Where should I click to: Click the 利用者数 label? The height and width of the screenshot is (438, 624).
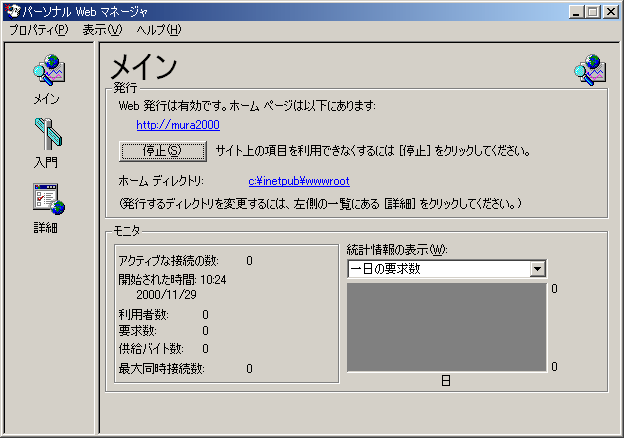pos(144,315)
